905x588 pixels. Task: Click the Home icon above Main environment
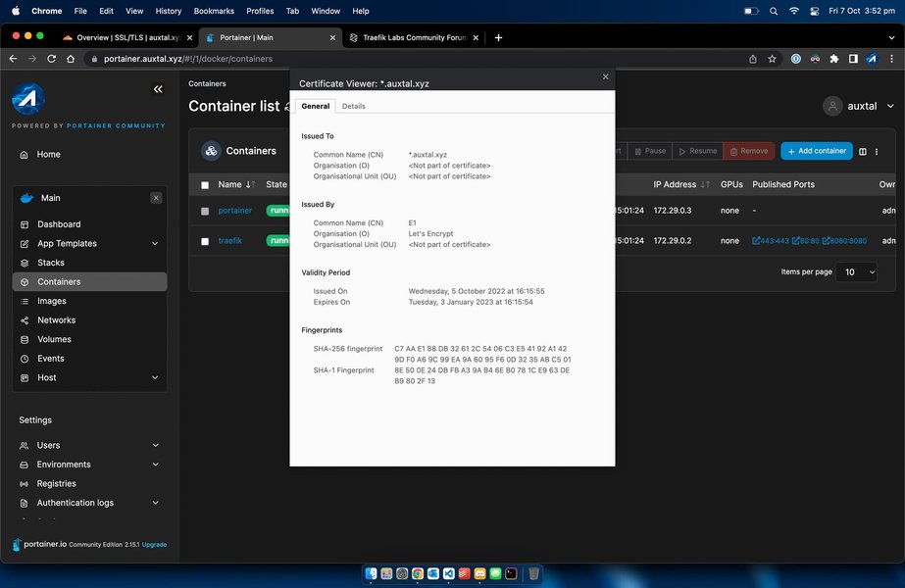coord(47,154)
